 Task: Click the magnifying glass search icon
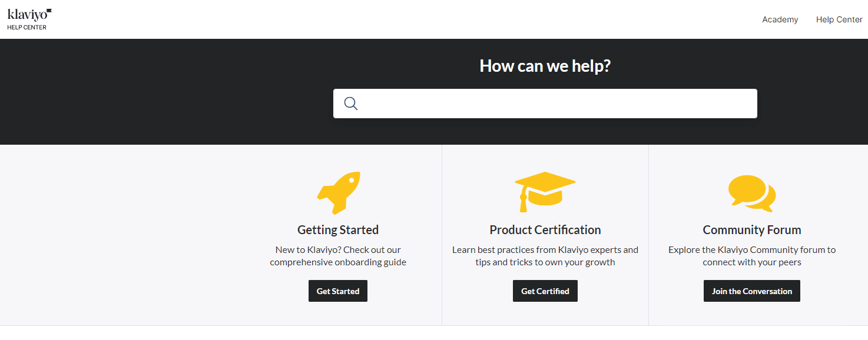coord(351,104)
